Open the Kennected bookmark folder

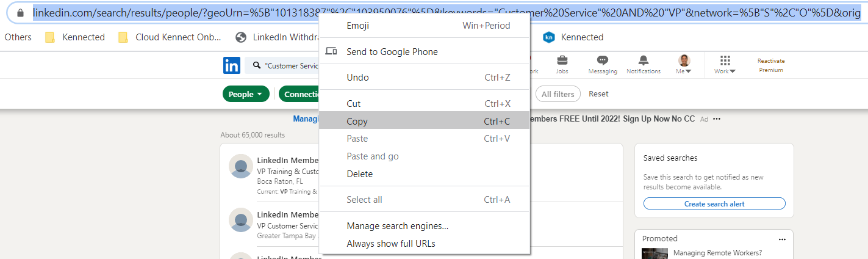(x=75, y=37)
